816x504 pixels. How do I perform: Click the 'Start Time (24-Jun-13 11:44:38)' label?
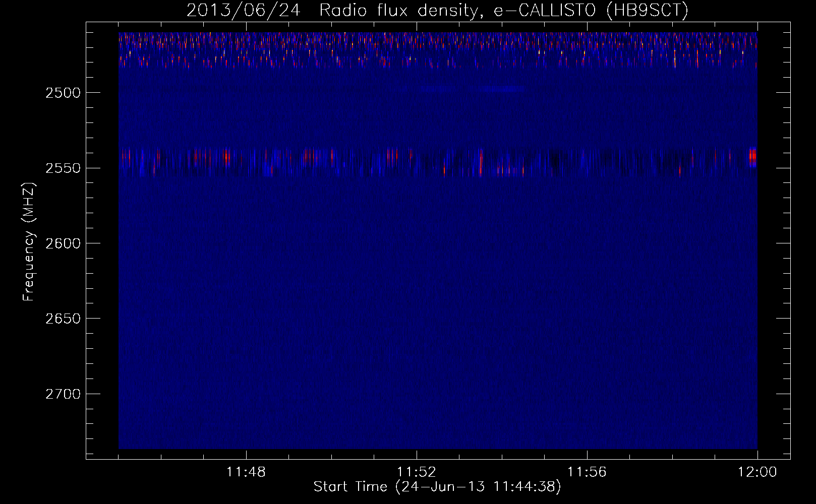click(x=437, y=487)
